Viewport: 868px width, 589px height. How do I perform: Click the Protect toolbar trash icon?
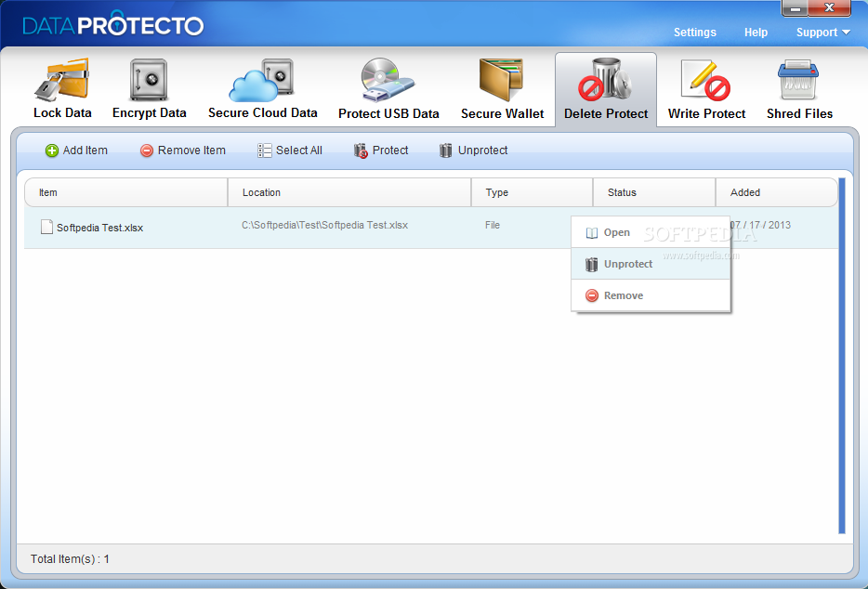pyautogui.click(x=361, y=151)
